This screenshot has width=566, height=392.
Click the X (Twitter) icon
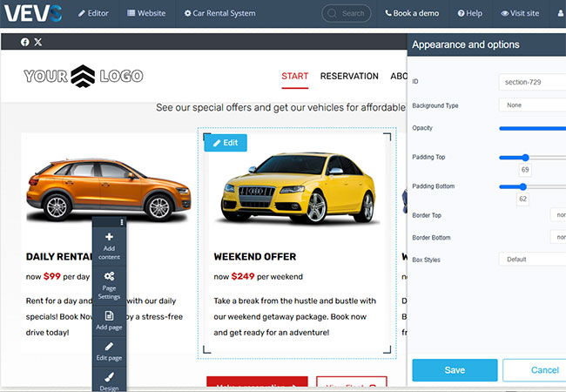coord(38,42)
